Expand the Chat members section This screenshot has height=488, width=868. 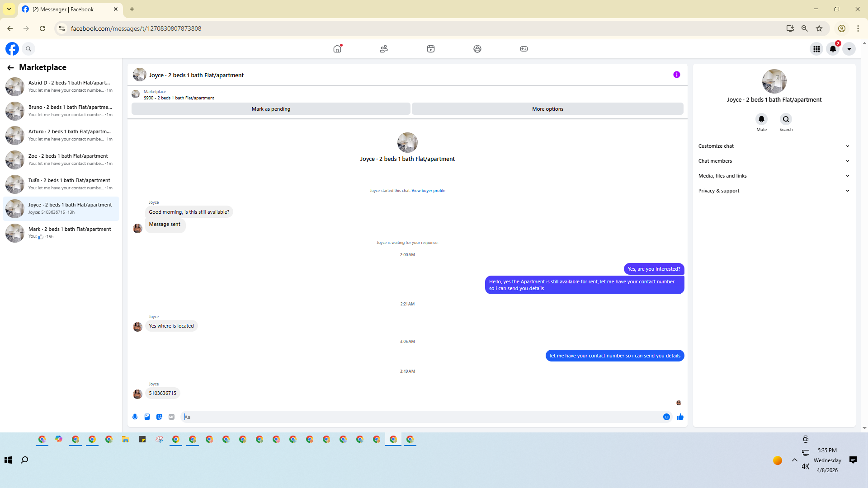(x=774, y=161)
